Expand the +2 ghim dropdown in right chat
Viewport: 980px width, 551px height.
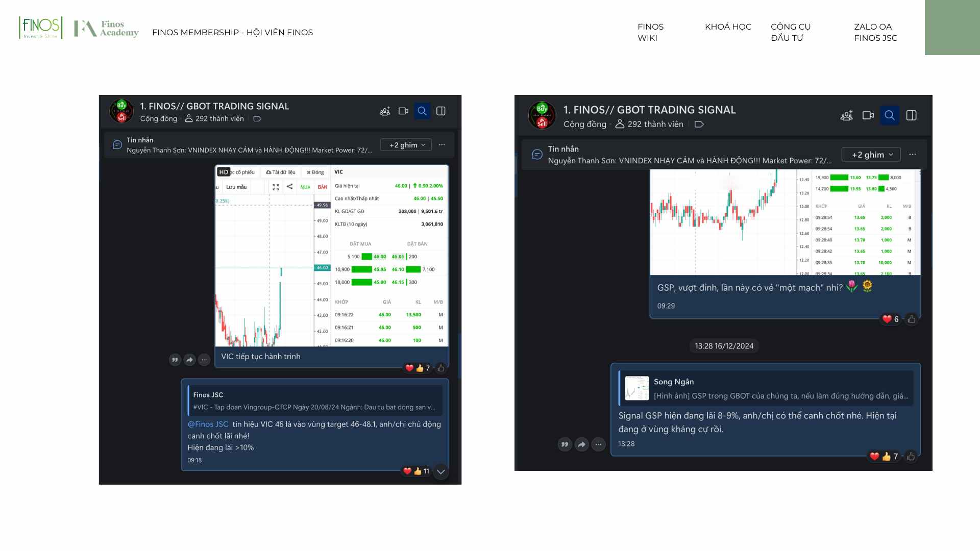[x=871, y=155]
